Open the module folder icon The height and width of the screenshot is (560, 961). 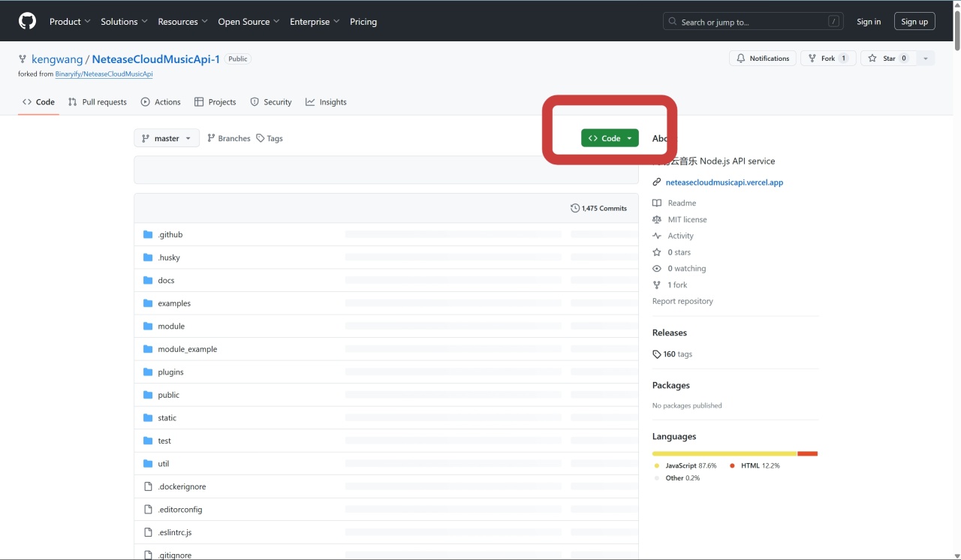[x=148, y=327]
